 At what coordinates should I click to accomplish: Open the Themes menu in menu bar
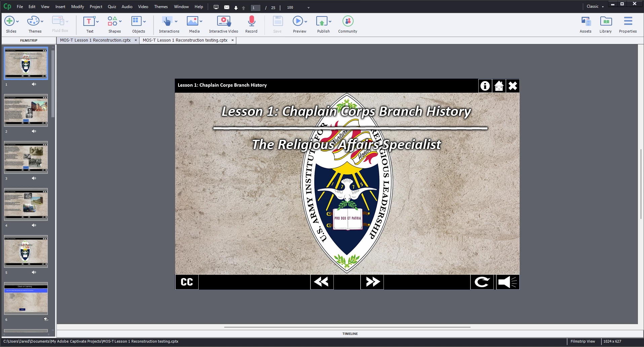coord(161,7)
